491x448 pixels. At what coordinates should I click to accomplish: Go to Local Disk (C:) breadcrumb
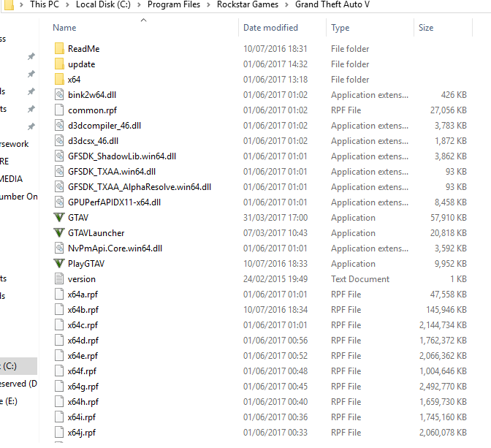click(103, 4)
